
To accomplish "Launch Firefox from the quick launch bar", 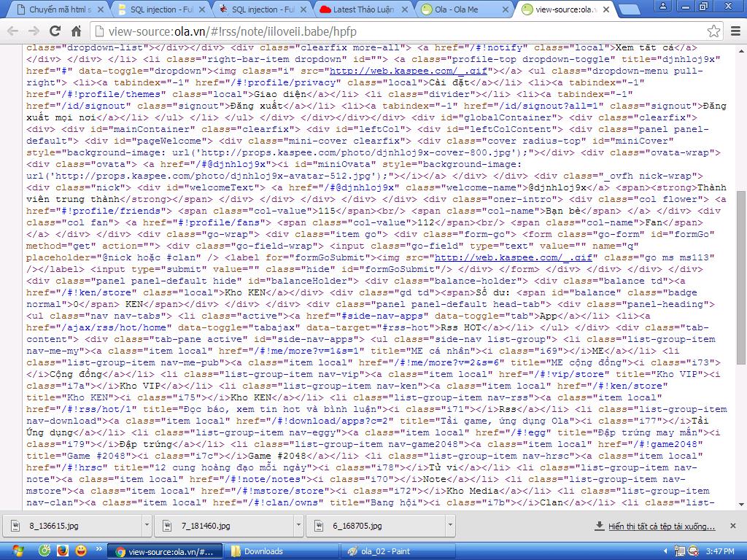I will tap(62, 551).
